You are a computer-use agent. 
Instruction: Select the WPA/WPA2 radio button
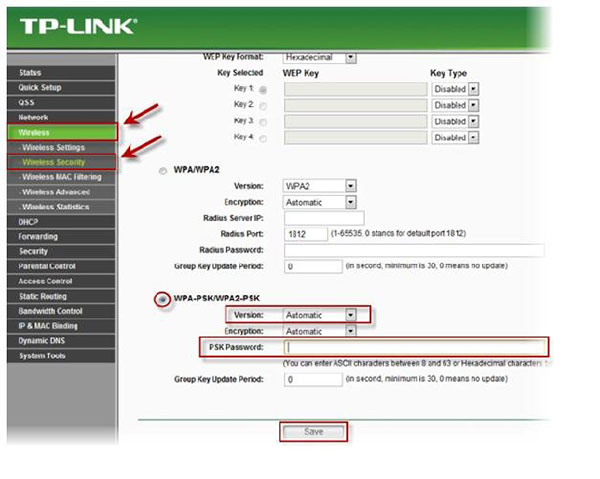click(163, 171)
